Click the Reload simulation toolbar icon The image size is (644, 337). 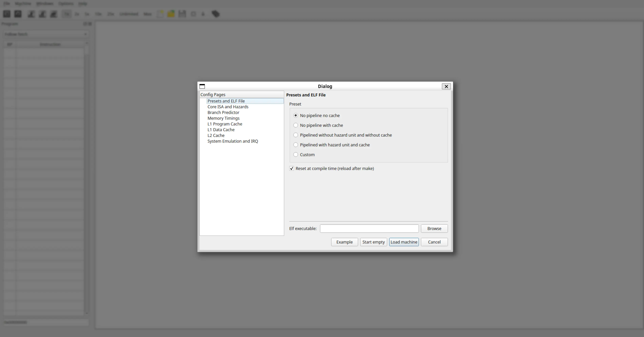coord(18,14)
